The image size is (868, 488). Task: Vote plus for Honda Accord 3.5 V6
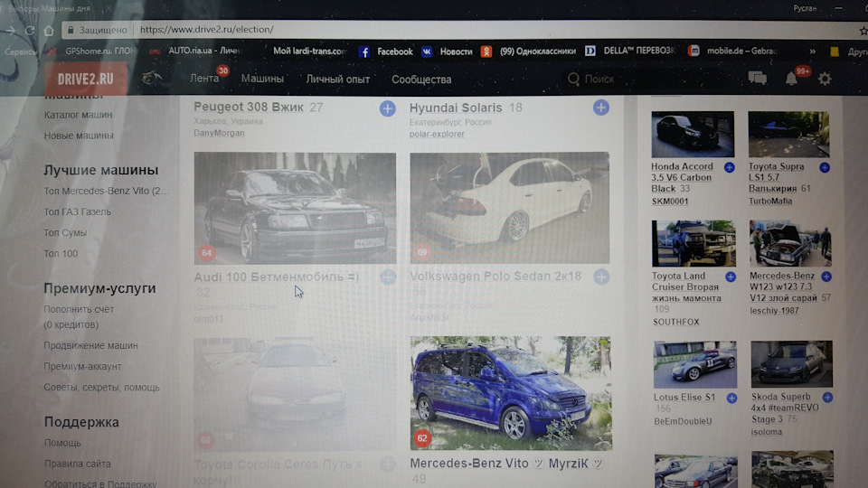pyautogui.click(x=729, y=167)
